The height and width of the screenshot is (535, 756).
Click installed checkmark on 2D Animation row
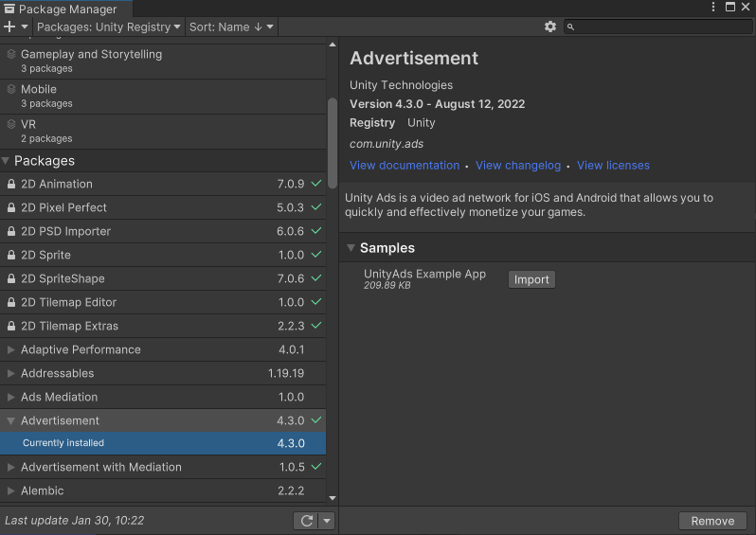[x=316, y=183]
